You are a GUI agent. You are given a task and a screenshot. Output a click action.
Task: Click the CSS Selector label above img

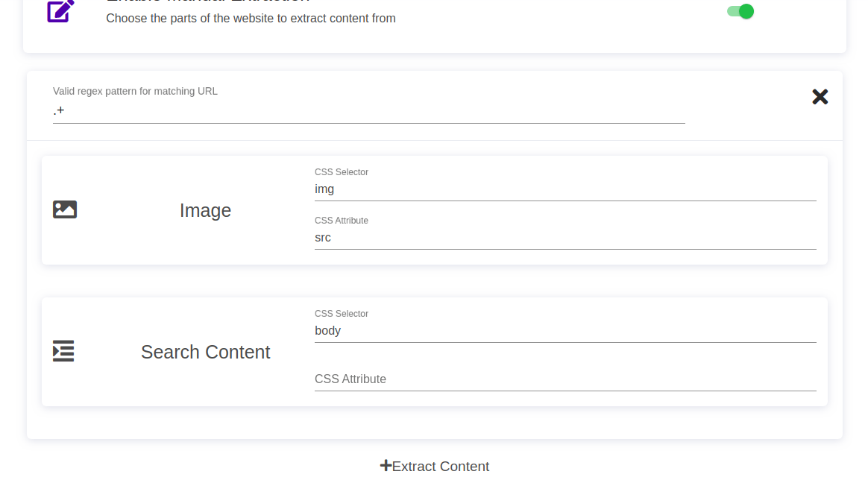pyautogui.click(x=342, y=172)
